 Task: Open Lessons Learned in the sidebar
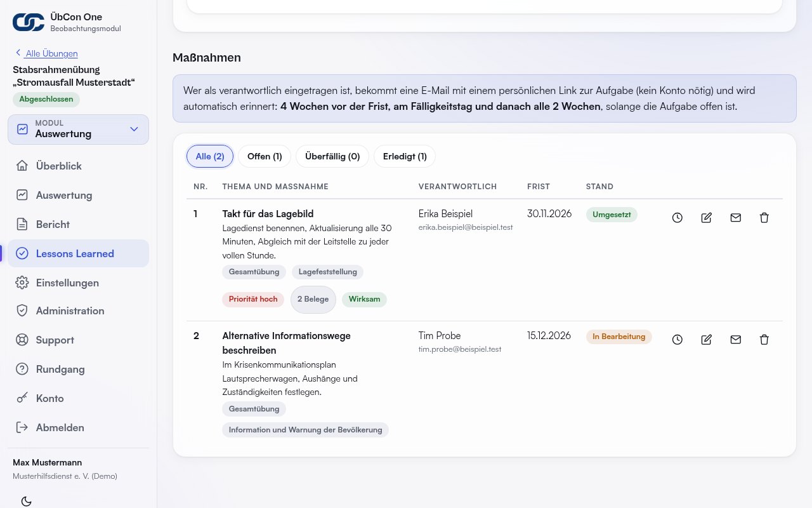point(79,253)
